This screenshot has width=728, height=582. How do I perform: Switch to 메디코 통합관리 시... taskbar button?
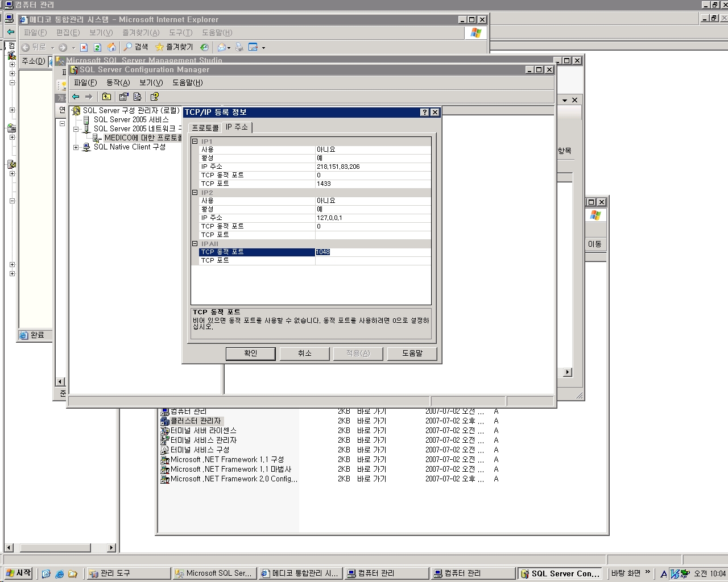pos(300,573)
